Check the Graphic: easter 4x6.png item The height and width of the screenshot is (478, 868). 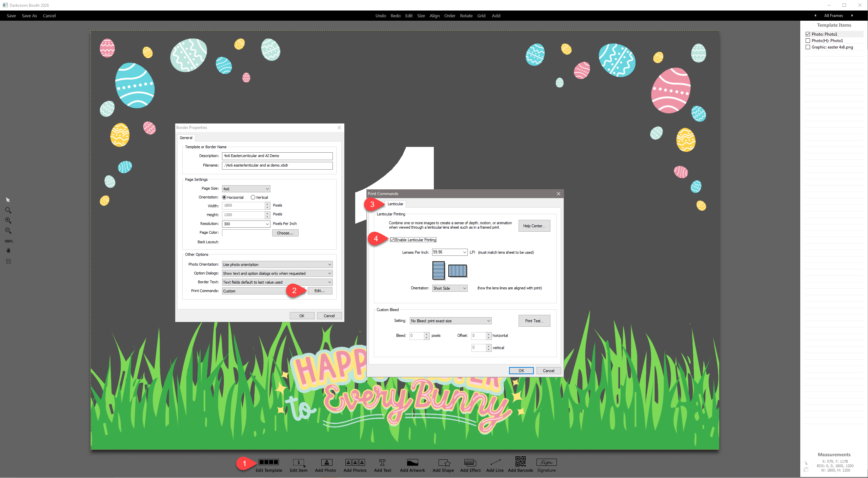(808, 47)
